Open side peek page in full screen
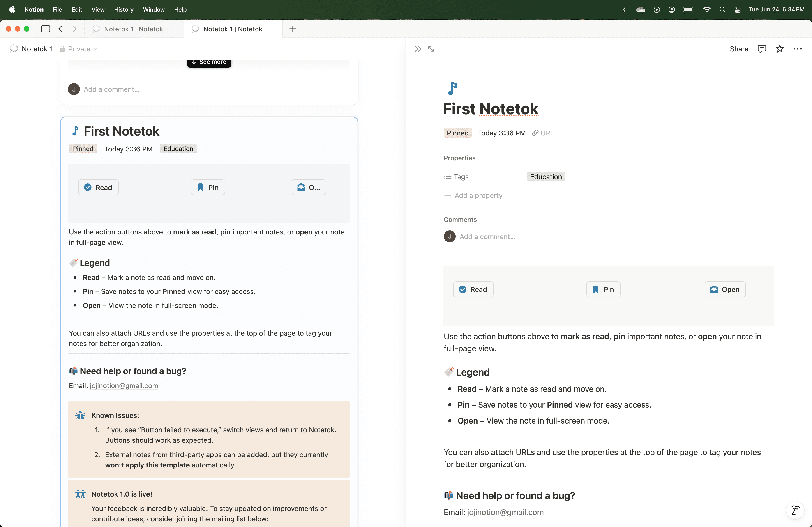 tap(431, 49)
